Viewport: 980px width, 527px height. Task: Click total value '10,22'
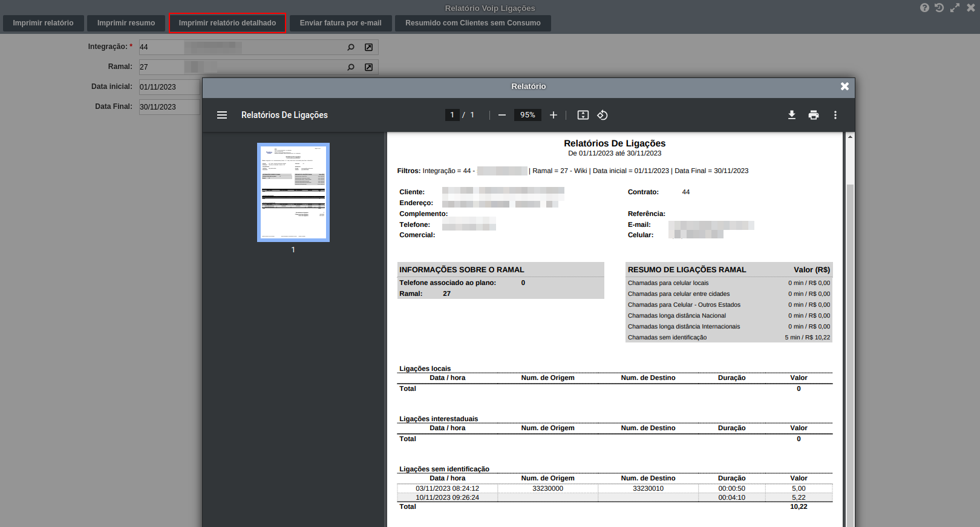[799, 506]
